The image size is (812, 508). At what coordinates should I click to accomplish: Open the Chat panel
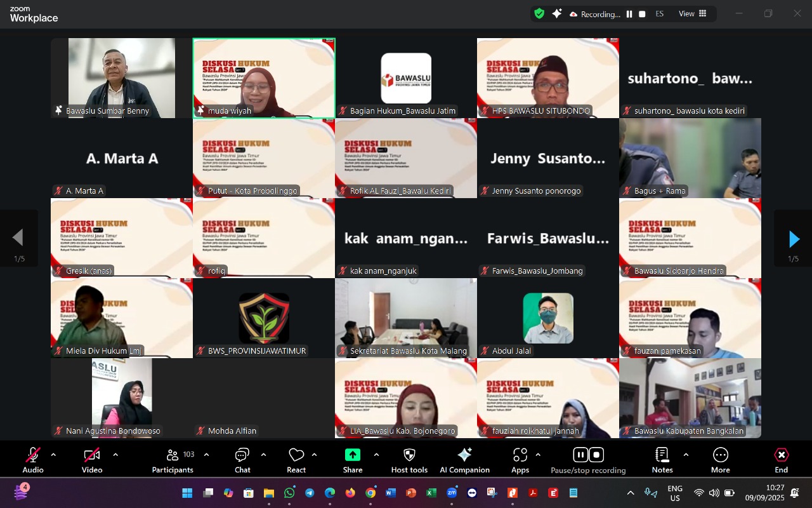[242, 460]
